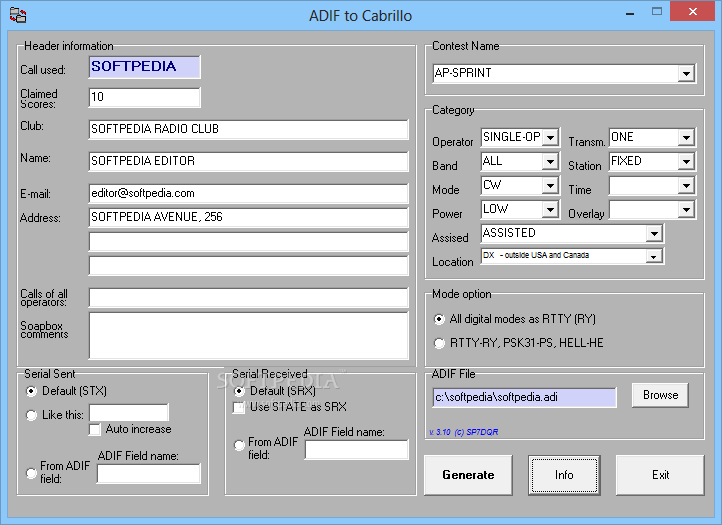
Task: Open the empty Time dropdown
Action: (x=686, y=186)
